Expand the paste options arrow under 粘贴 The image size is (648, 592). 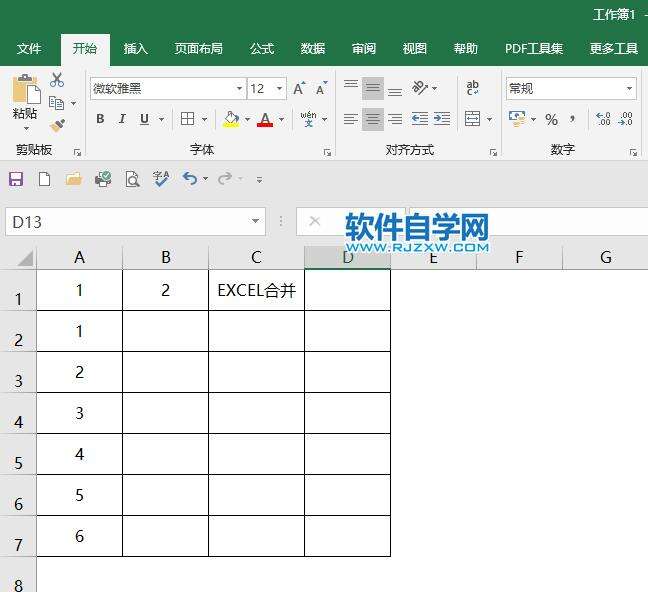(x=26, y=129)
